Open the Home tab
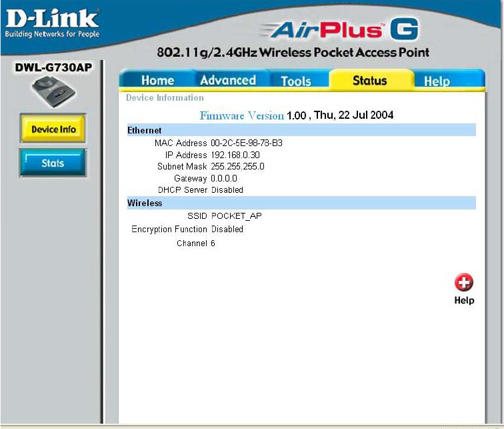Viewport: 504px width, 429px height. coord(158,80)
